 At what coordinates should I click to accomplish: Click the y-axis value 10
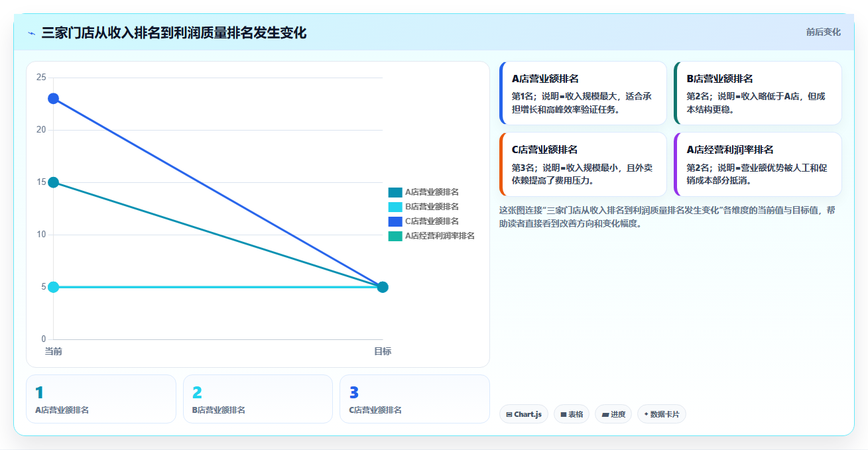click(41, 235)
